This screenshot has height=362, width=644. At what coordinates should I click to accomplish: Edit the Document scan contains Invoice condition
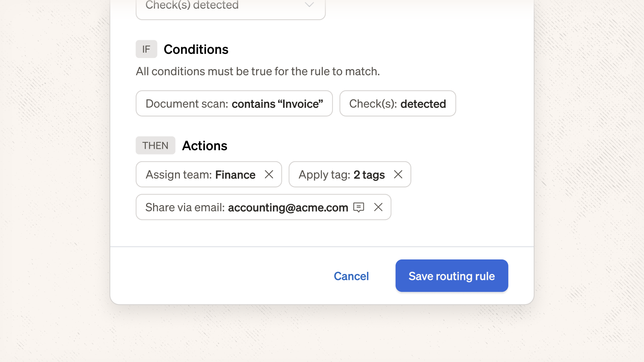tap(234, 104)
